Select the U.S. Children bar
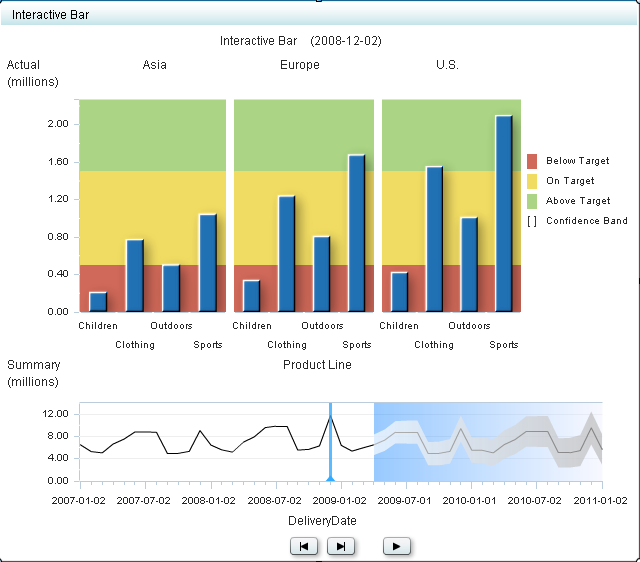This screenshot has width=640, height=562. 399,291
